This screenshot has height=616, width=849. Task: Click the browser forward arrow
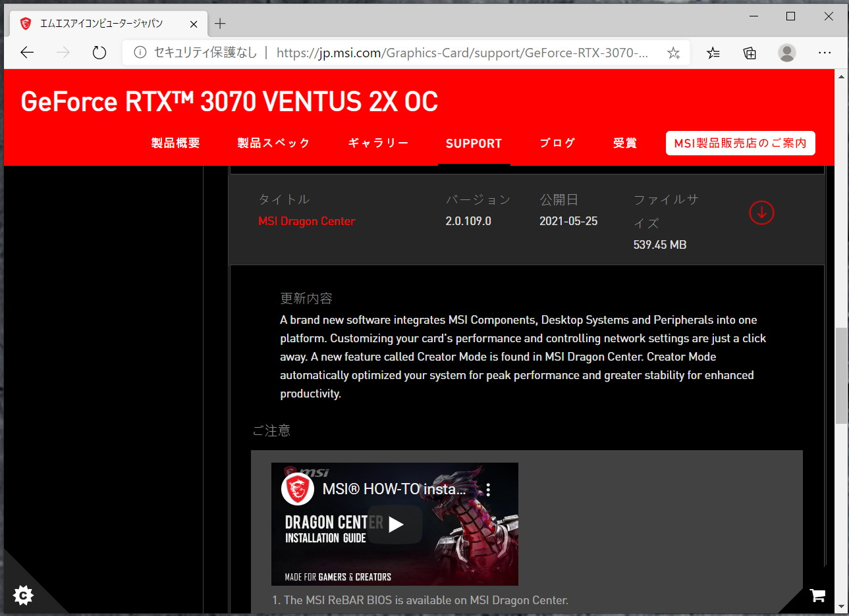(x=63, y=53)
